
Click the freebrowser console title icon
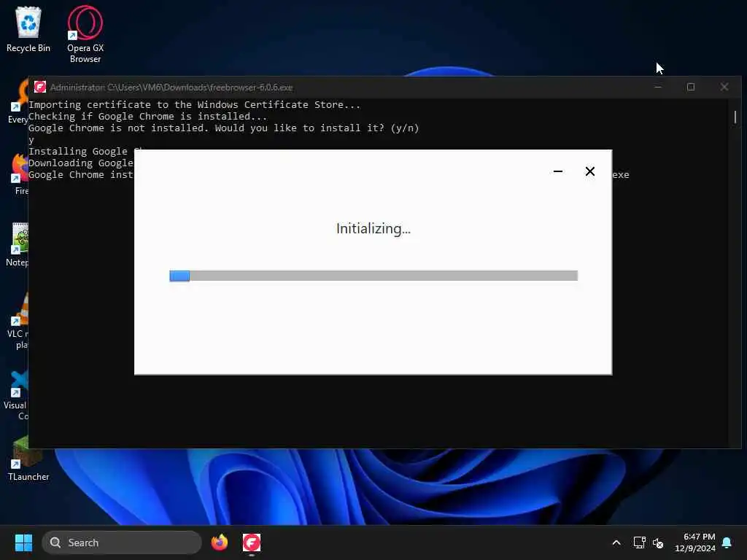click(40, 87)
